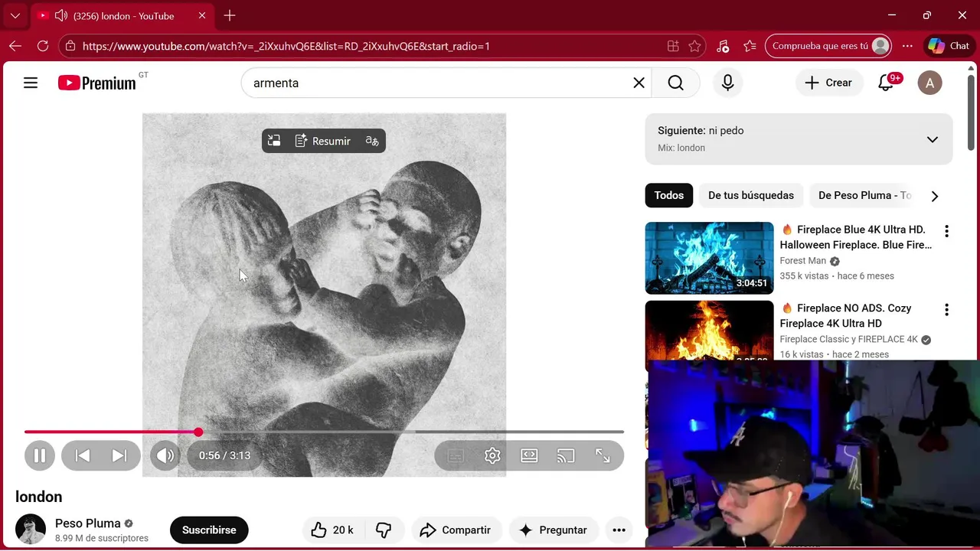View site information lock icon
The image size is (980, 551).
coord(70,46)
